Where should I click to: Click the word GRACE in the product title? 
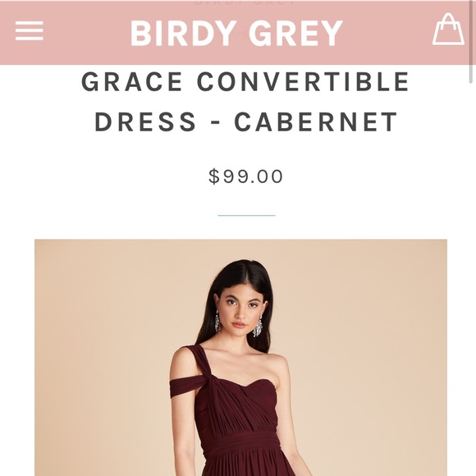[x=132, y=82]
